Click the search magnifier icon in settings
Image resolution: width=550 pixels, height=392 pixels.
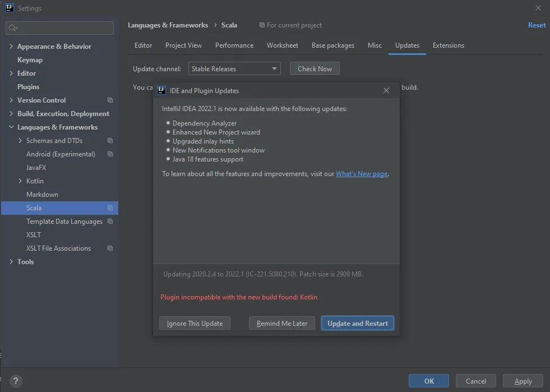(13, 28)
